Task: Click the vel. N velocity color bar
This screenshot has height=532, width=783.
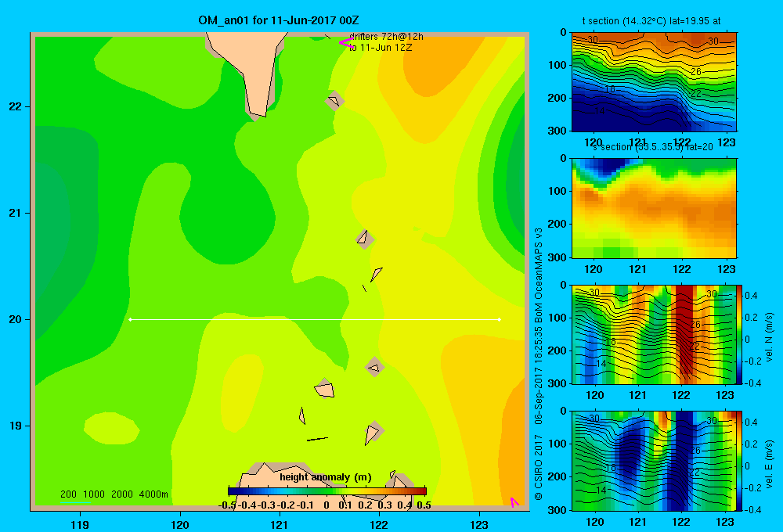Action: pyautogui.click(x=739, y=334)
